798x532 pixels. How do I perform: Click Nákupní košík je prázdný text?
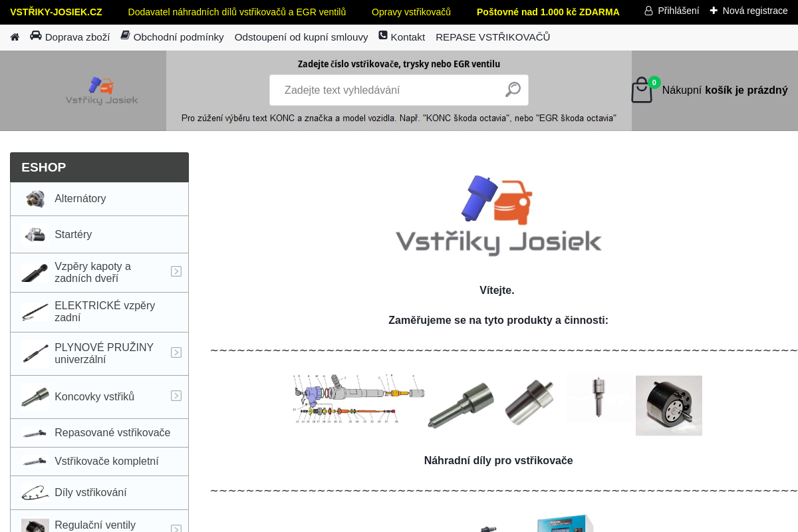[x=725, y=90]
